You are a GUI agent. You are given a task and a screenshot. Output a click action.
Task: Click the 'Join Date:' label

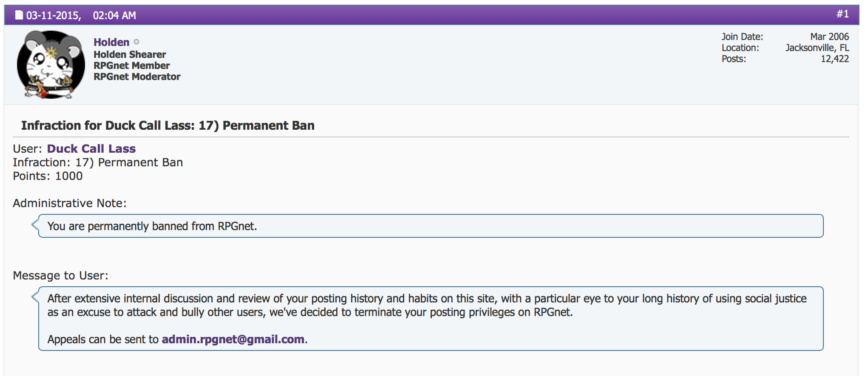[742, 37]
